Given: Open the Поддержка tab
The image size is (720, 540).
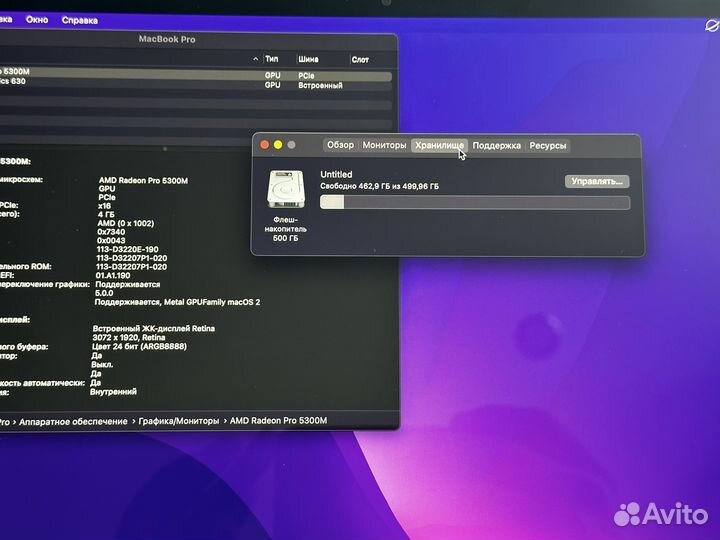Looking at the screenshot, I should click(x=496, y=146).
